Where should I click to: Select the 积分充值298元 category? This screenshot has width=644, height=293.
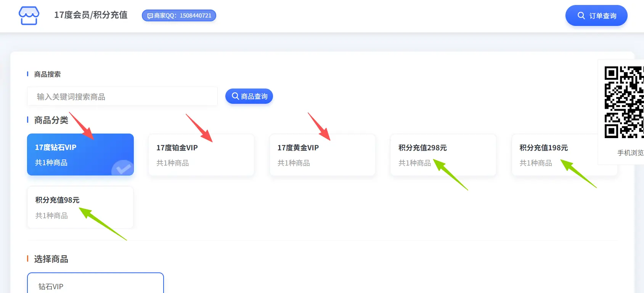coord(443,155)
